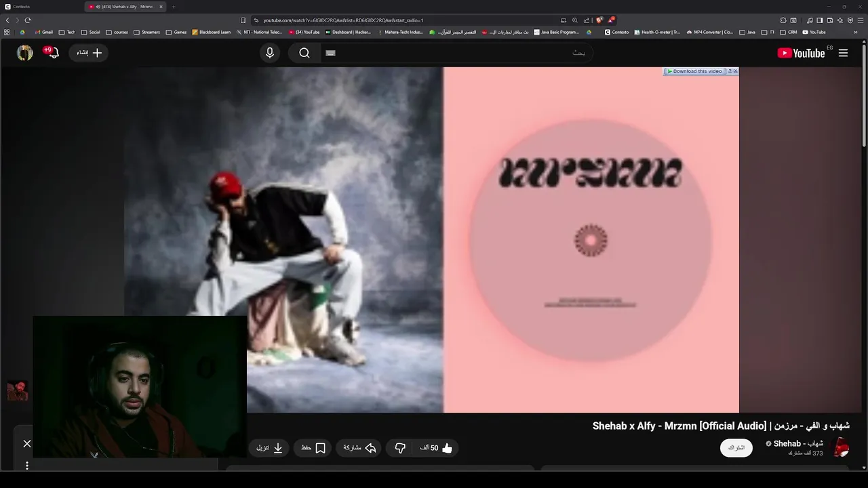The height and width of the screenshot is (488, 868).
Task: Open the Java Basic Program... bookmark
Action: coord(556,32)
